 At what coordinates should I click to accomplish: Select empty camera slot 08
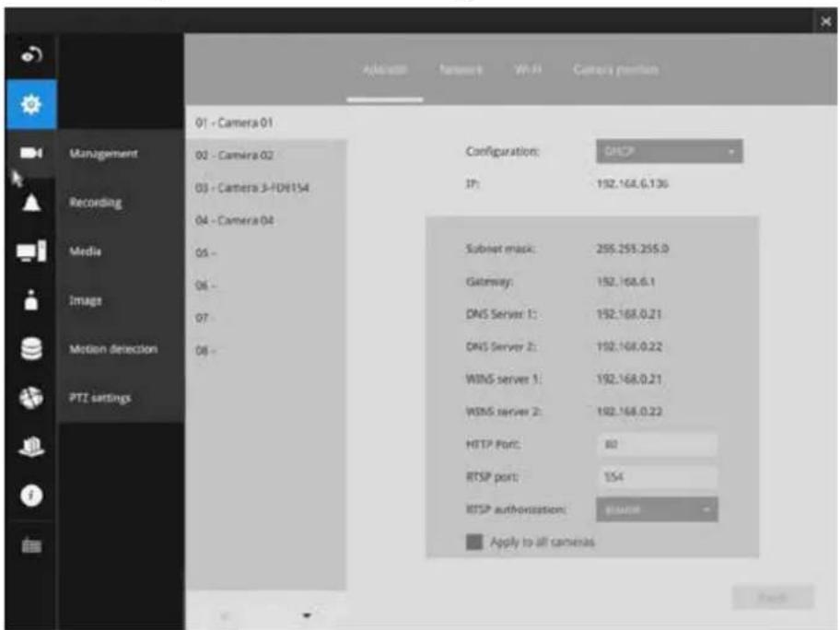(266, 351)
